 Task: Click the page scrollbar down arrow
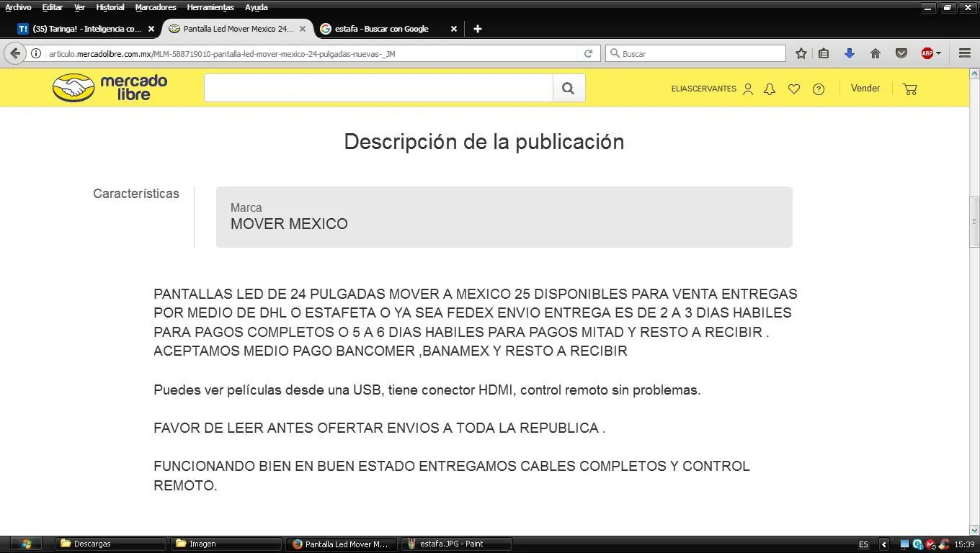974,531
